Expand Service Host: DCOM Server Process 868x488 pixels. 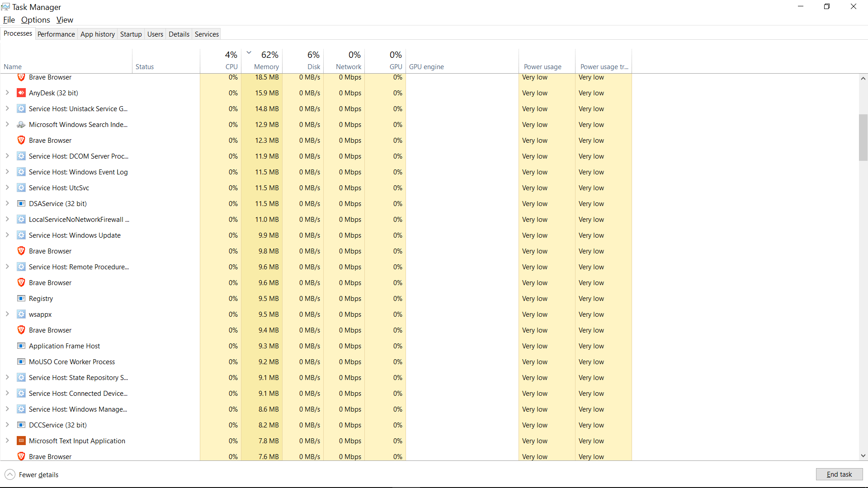pyautogui.click(x=7, y=156)
